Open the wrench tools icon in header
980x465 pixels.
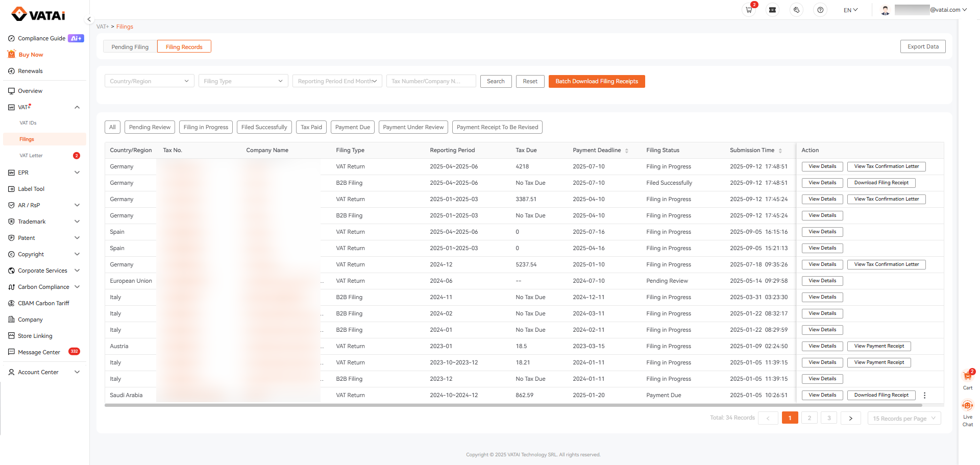tap(796, 10)
